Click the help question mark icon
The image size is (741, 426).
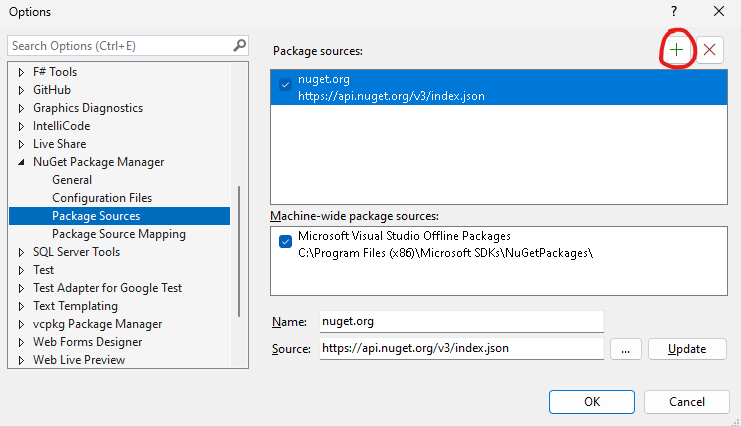pos(674,11)
